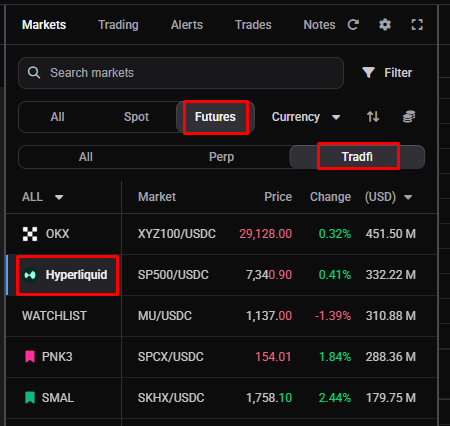Viewport: 450px width, 426px height.
Task: Click the 451.50 M volume value
Action: pos(391,234)
